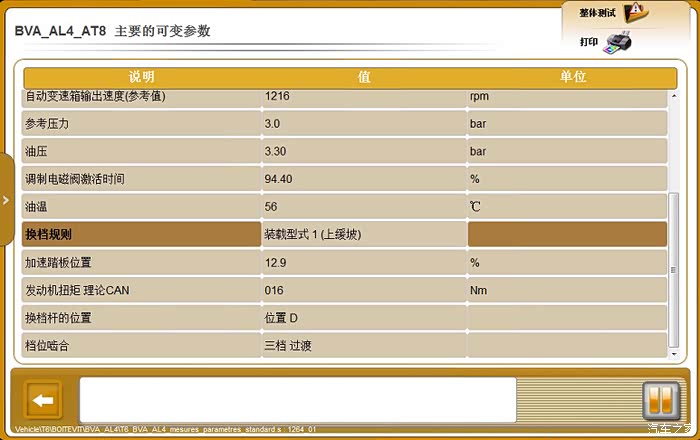Click the 值 column header
Viewport: 700px width, 440px height.
pyautogui.click(x=364, y=77)
